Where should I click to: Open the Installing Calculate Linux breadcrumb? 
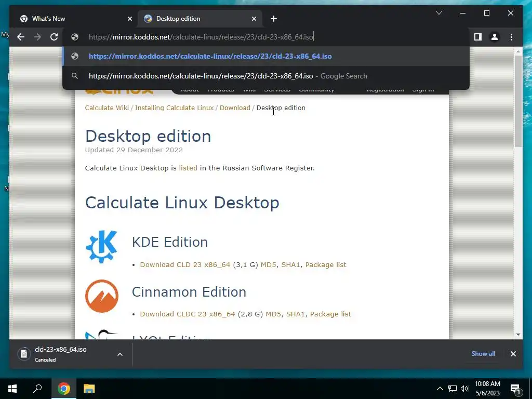click(x=175, y=108)
